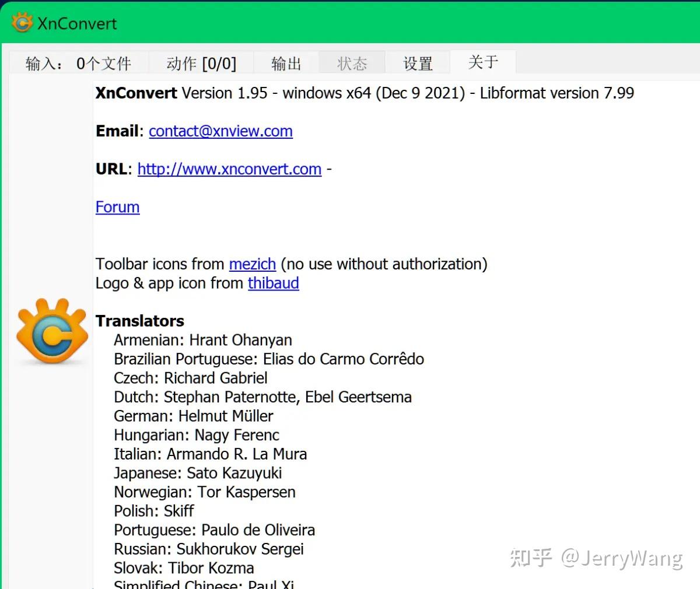Open the http://www.xnconvert.com website link
Screen dimensions: 700x589
(229, 169)
